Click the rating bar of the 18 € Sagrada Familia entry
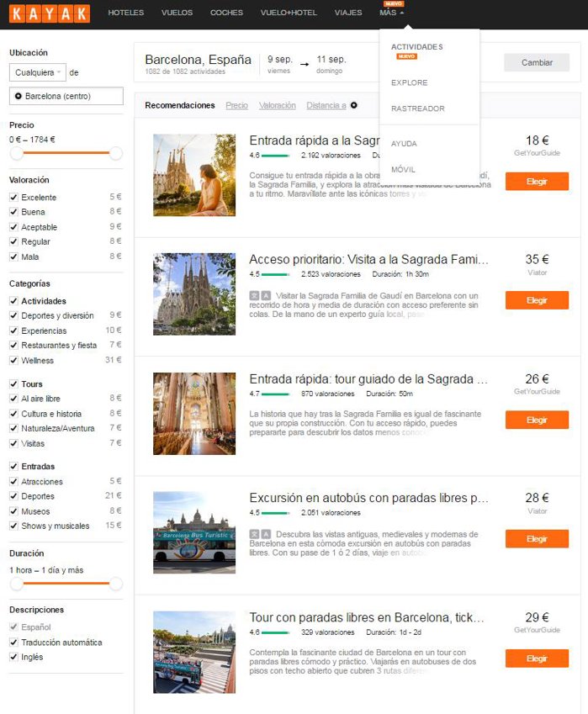The image size is (588, 714). coord(275,156)
